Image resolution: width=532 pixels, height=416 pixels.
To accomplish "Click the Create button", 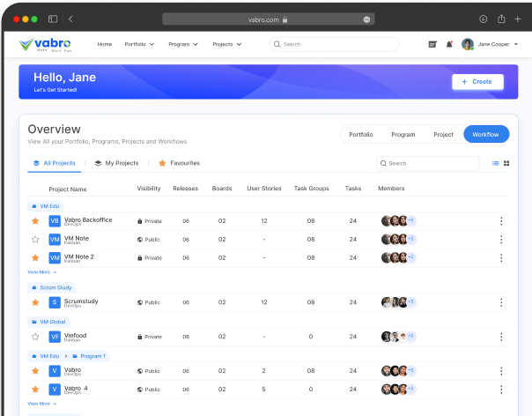I will click(x=477, y=81).
